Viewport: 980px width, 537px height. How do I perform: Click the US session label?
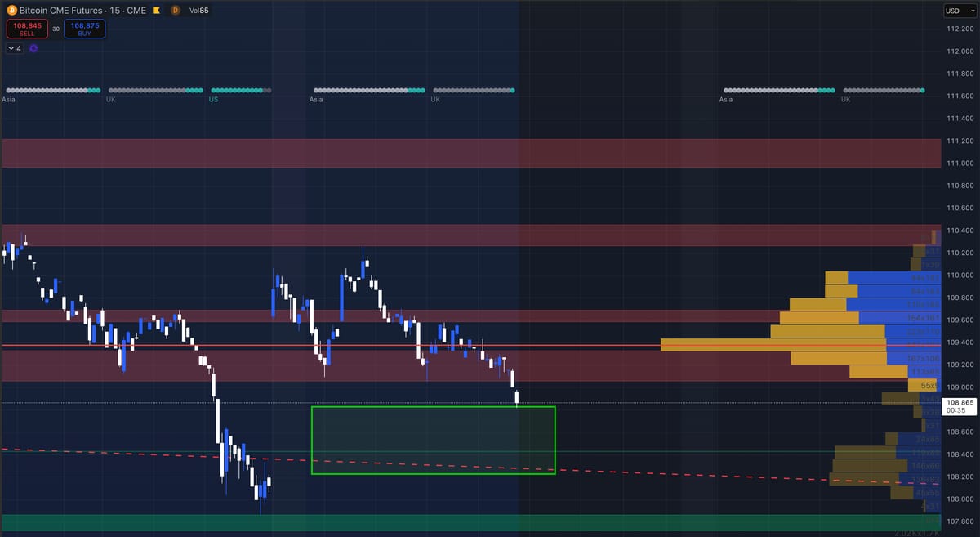pyautogui.click(x=214, y=99)
